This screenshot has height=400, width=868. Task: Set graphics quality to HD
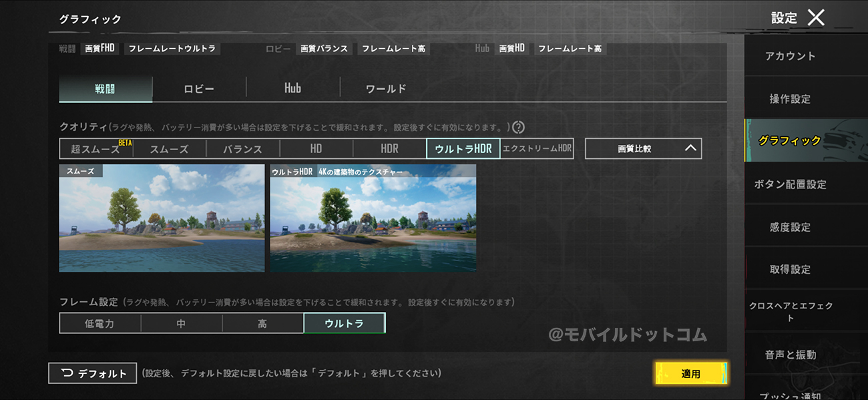pos(316,149)
